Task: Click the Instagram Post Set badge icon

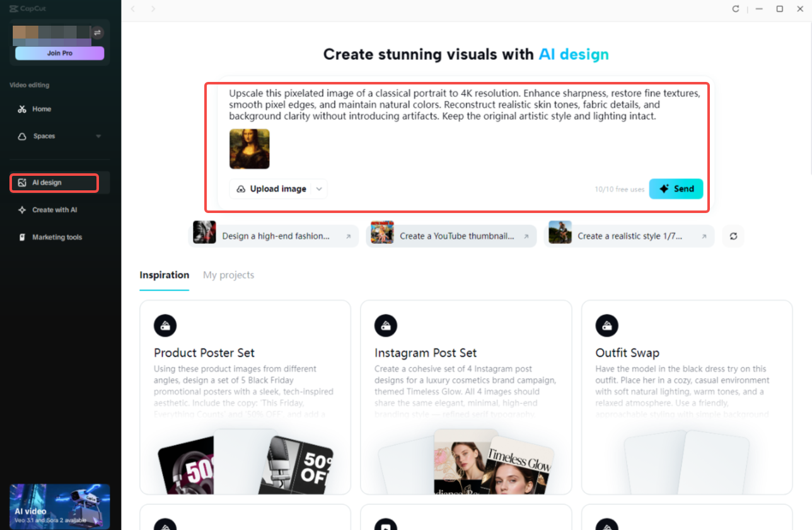Action: pyautogui.click(x=386, y=325)
